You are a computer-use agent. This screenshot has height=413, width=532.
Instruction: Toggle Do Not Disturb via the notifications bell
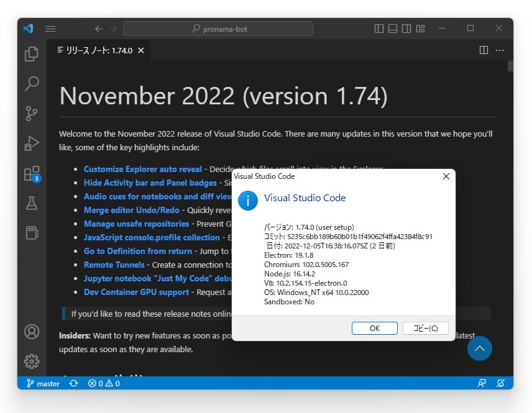pos(501,383)
